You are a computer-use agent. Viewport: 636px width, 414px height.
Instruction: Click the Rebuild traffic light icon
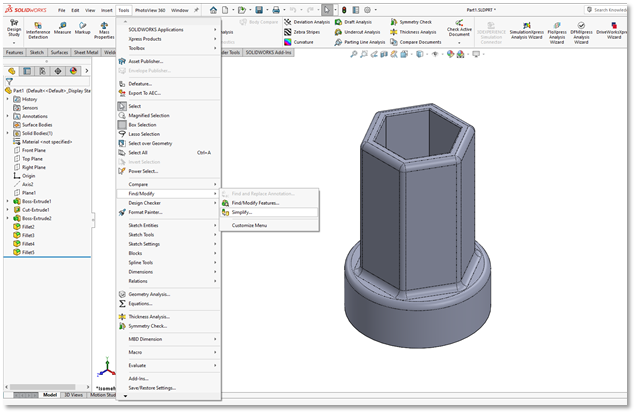[x=344, y=10]
